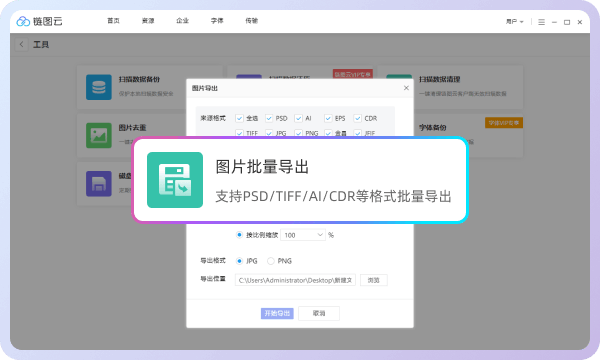Uncheck the CDR source format
Screen dimensions: 600x360
pyautogui.click(x=357, y=118)
